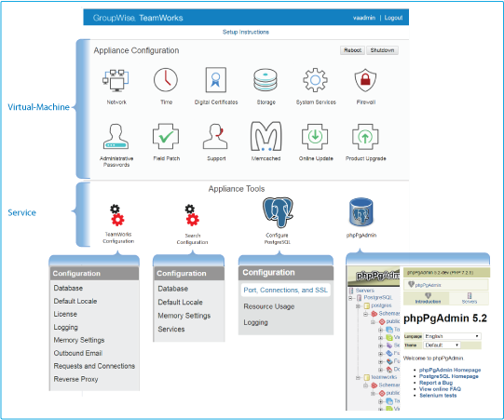
Task: Open the Firewall shield icon
Action: 365,80
